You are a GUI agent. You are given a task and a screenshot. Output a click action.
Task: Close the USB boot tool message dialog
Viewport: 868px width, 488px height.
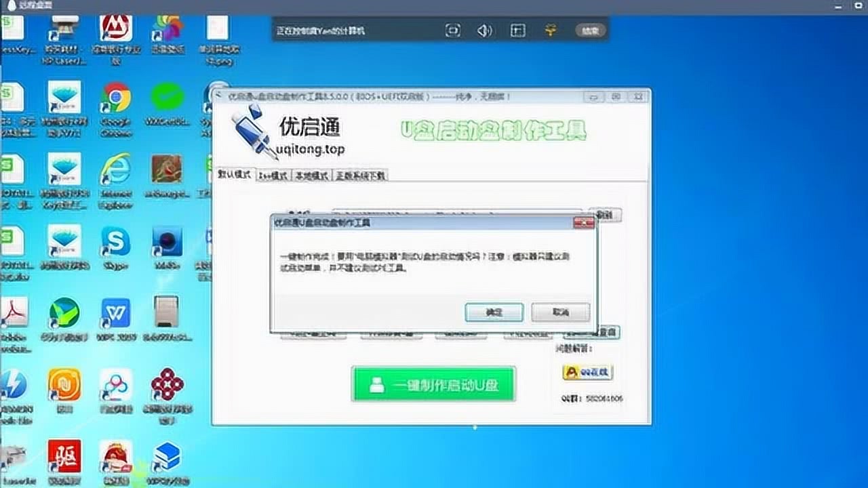coord(583,223)
